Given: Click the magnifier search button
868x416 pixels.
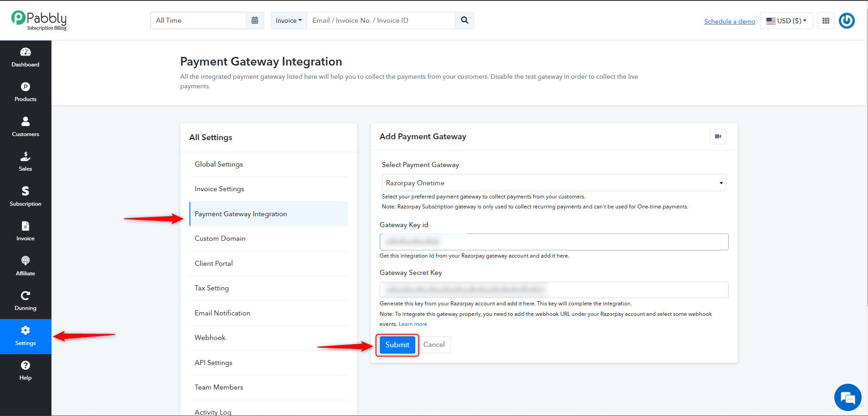Looking at the screenshot, I should [465, 20].
